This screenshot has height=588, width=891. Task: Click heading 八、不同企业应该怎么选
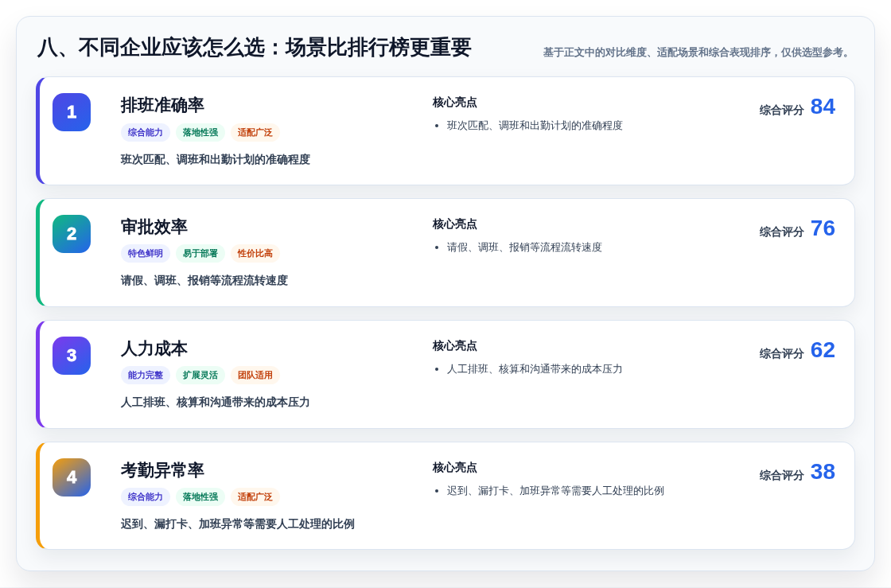255,47
